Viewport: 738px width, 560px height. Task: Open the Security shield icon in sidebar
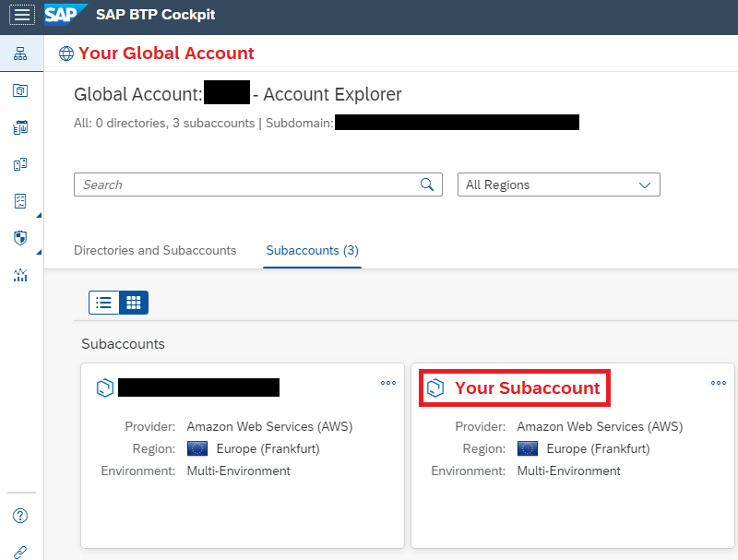[20, 238]
